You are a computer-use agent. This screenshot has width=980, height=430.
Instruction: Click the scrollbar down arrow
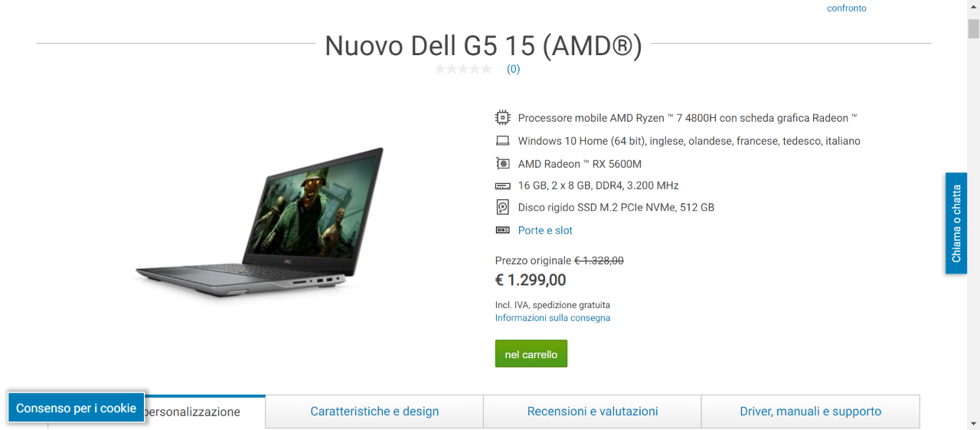[x=973, y=423]
